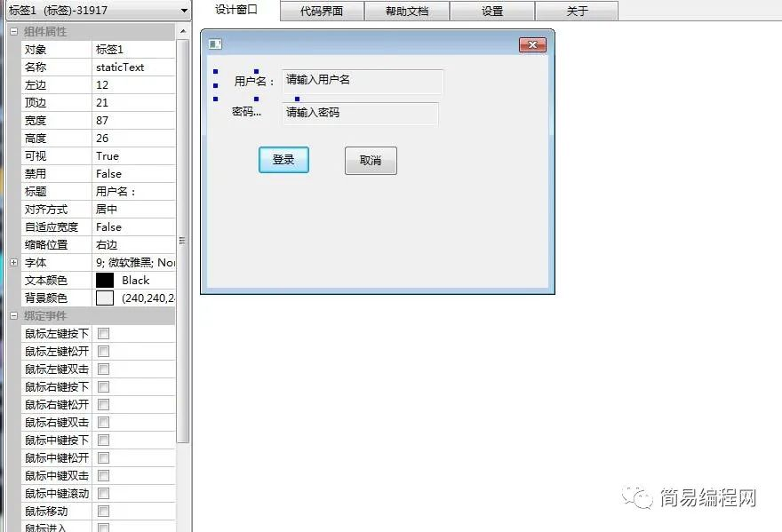Screen dimensions: 782x532
Task: Click the 禁用 value False
Action: point(133,174)
